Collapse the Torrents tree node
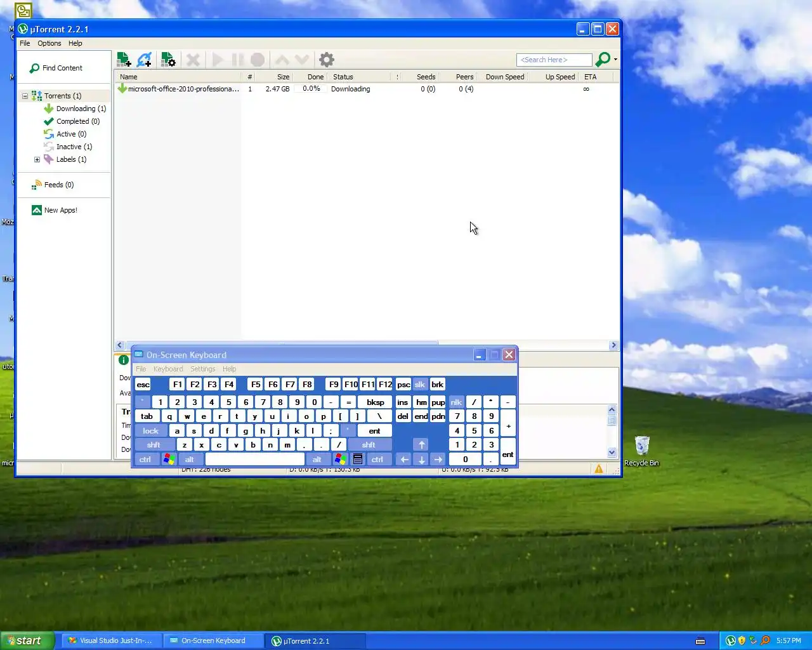Image resolution: width=812 pixels, height=650 pixels. [25, 96]
